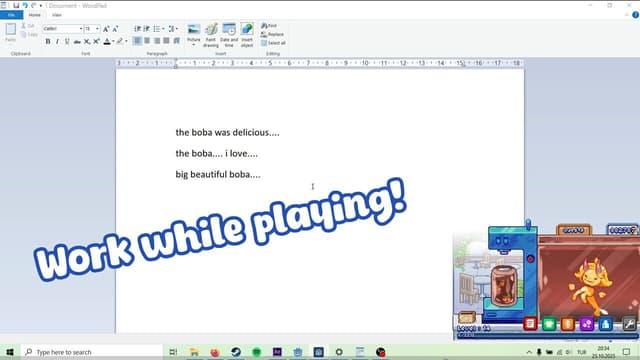Click the red knob on boba machine
640x360 pixels.
pos(530,259)
